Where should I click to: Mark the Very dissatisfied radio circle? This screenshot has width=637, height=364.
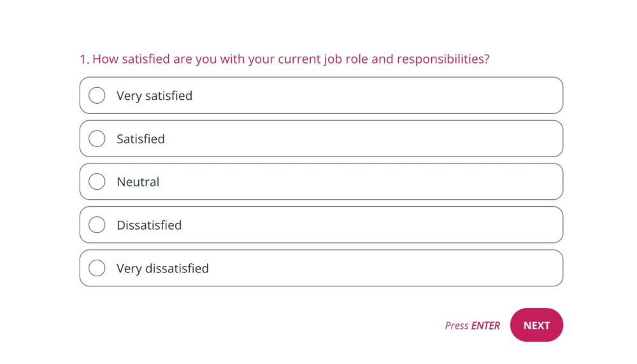click(97, 268)
